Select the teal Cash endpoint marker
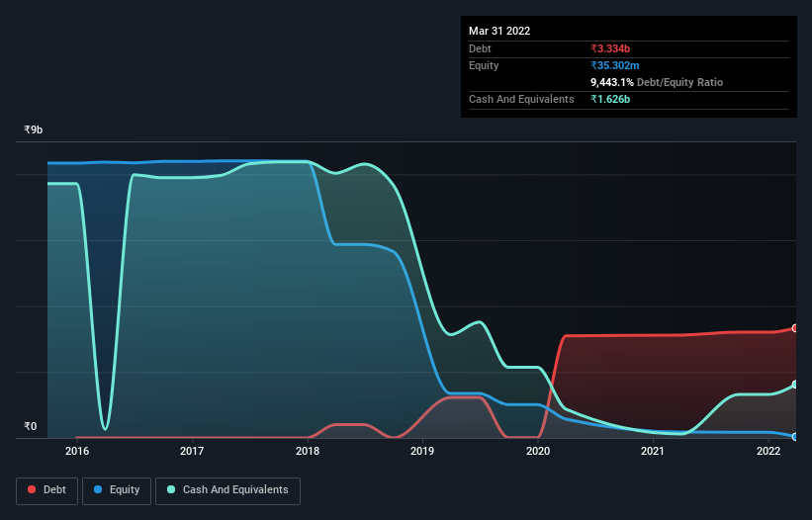Viewport: 812px width, 520px height. tap(795, 385)
